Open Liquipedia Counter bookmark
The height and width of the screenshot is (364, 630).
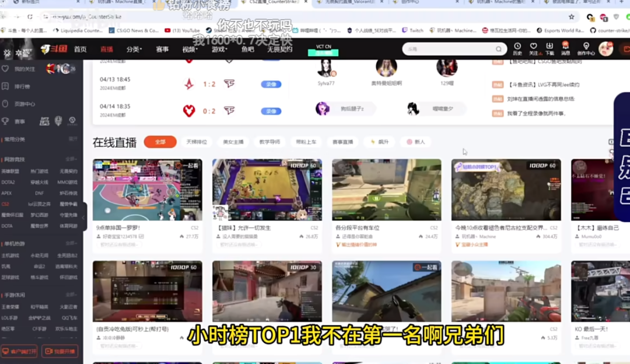tap(78, 30)
